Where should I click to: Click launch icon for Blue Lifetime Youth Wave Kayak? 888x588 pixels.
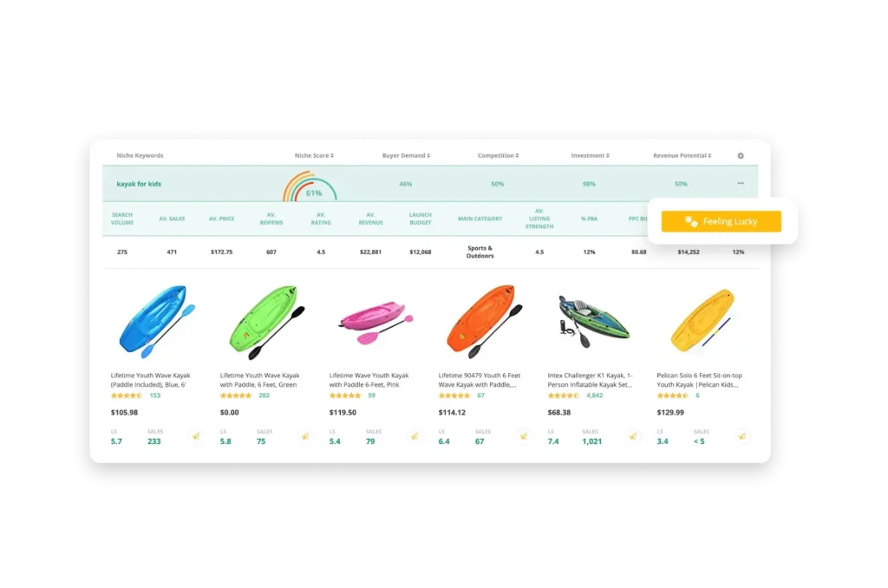click(x=196, y=436)
